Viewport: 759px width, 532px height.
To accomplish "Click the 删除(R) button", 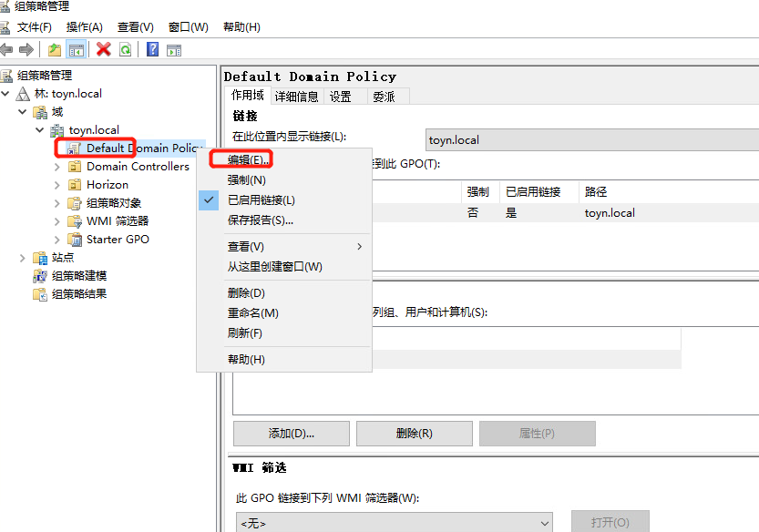I will [x=415, y=434].
